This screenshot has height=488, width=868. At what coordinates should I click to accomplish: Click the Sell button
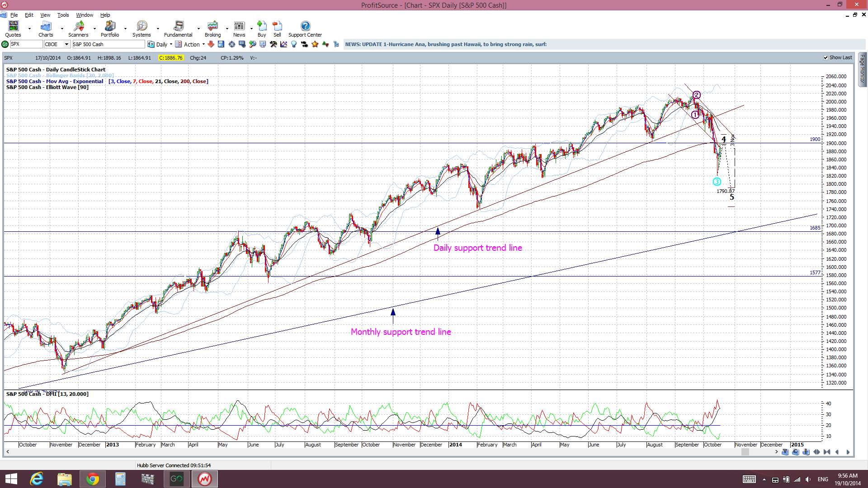point(277,29)
